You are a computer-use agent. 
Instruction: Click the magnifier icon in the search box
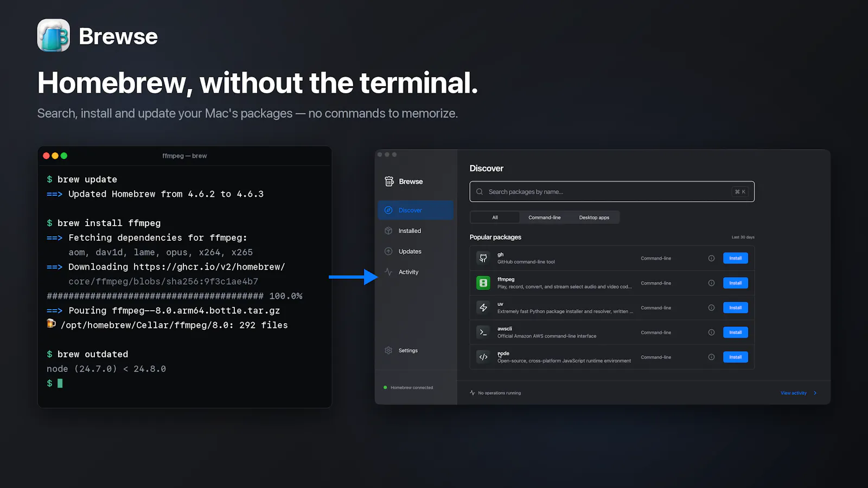pyautogui.click(x=480, y=191)
